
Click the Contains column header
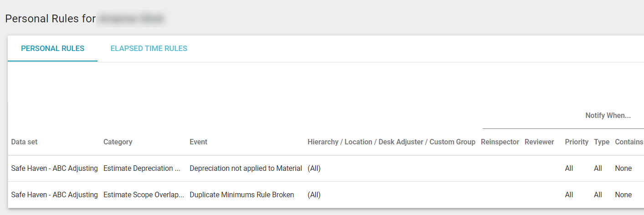629,142
